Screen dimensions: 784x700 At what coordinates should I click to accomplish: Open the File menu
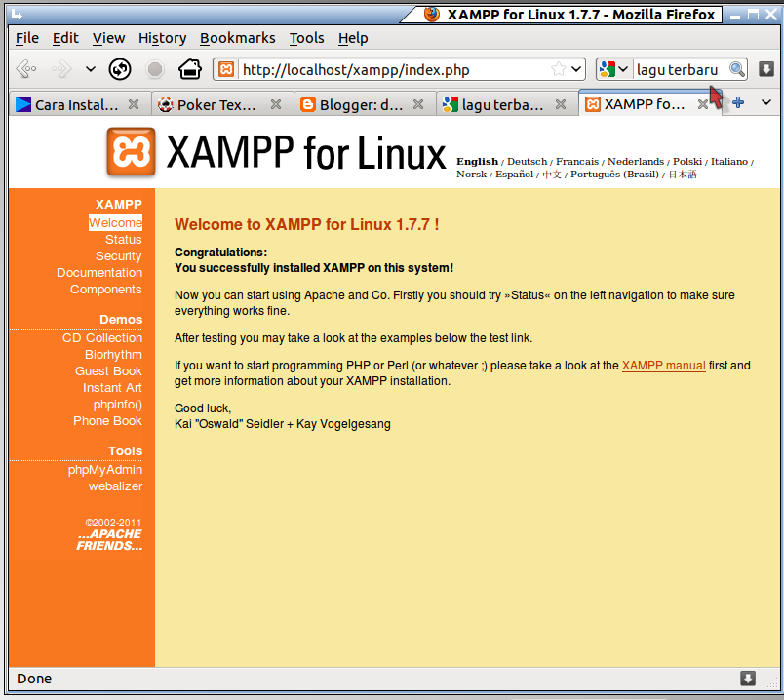[x=27, y=38]
